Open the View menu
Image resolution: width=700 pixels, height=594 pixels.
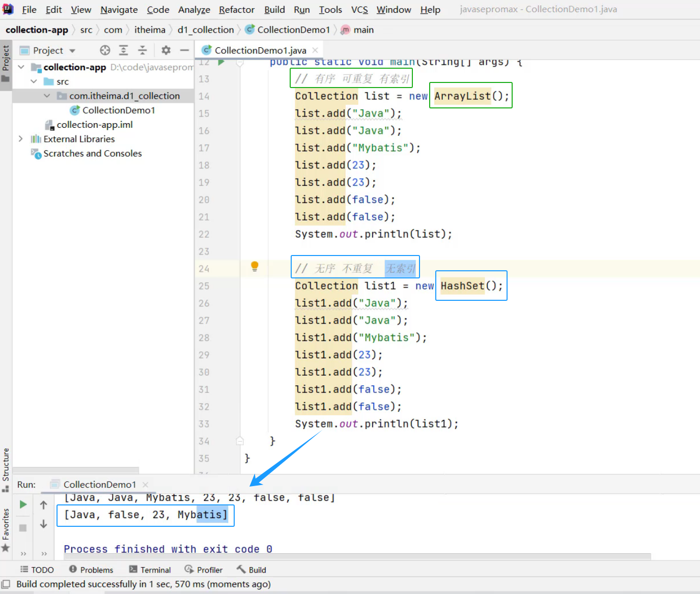(x=81, y=10)
